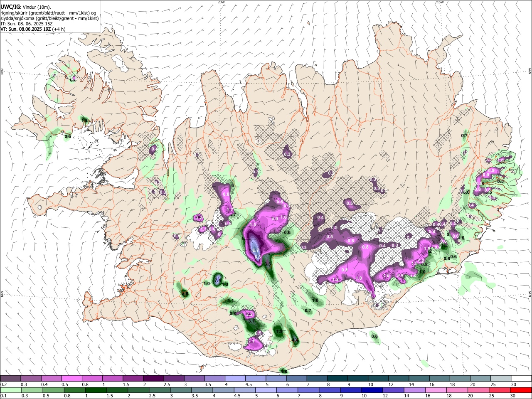Click the pale green swatch at bottom-scale 0.1

pyautogui.click(x=10, y=390)
